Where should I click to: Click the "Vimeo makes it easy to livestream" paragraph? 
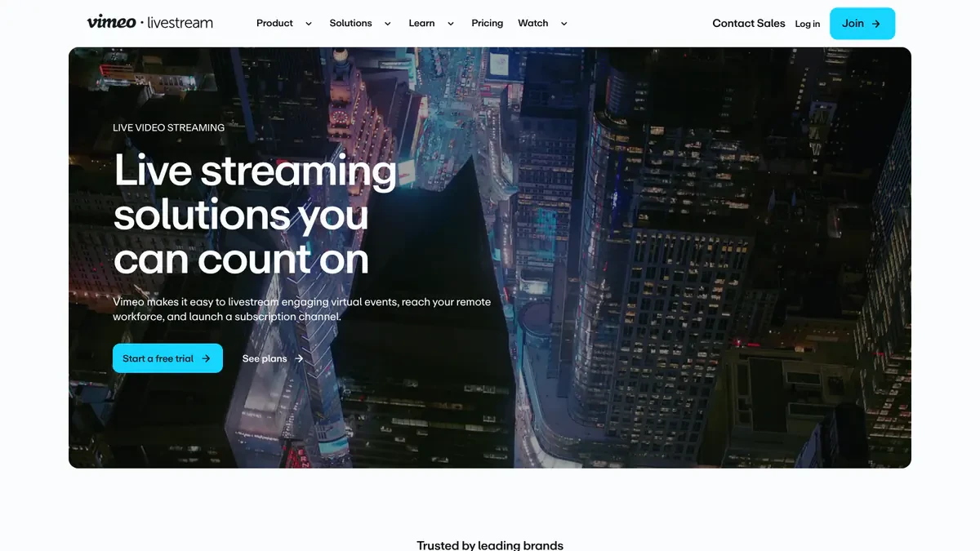(302, 309)
